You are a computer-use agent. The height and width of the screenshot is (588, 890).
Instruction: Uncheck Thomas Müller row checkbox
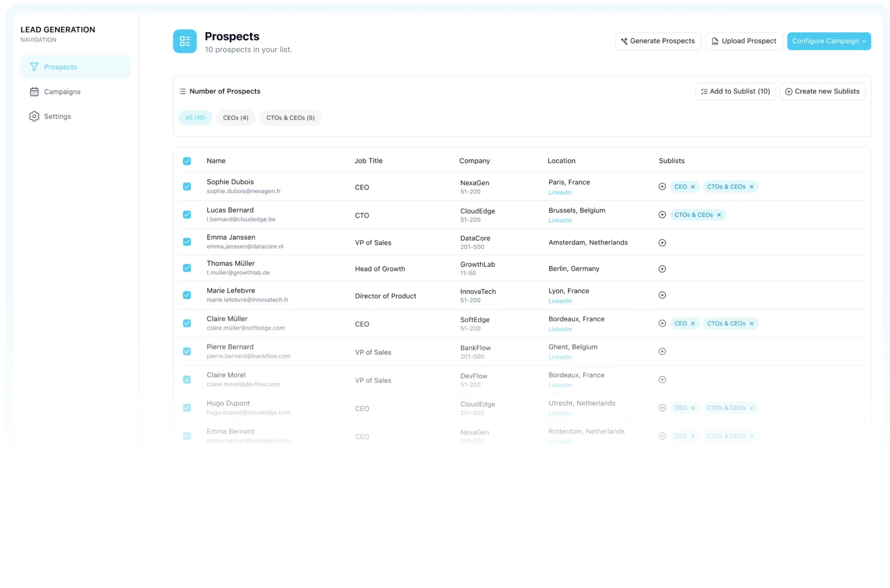point(187,268)
